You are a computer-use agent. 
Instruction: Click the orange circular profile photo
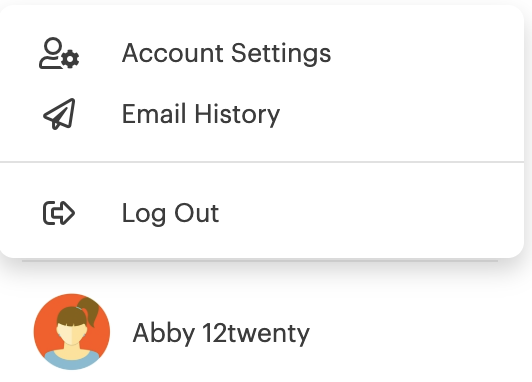click(72, 332)
